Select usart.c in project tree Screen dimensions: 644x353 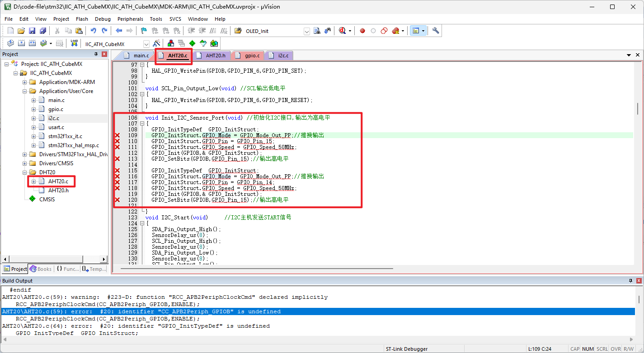[x=56, y=127]
